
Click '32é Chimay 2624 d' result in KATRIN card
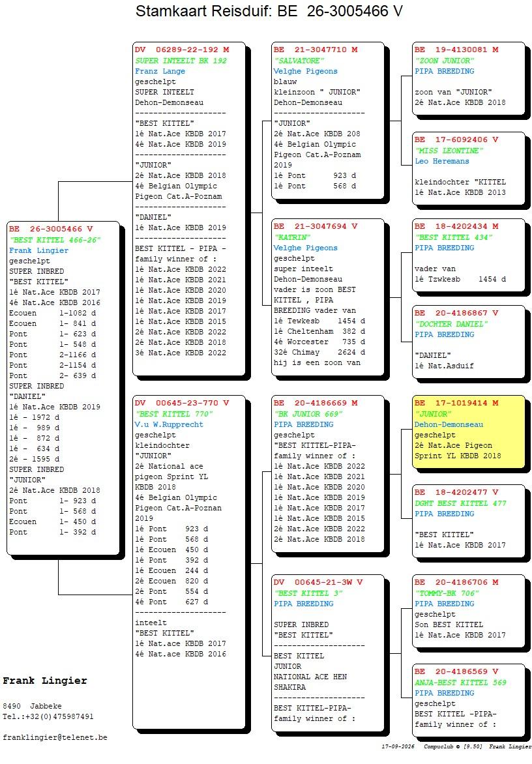319,352
